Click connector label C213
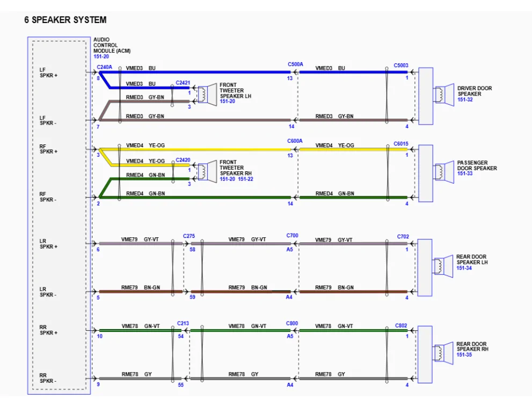Screen dimensions: 532x400 pos(183,323)
